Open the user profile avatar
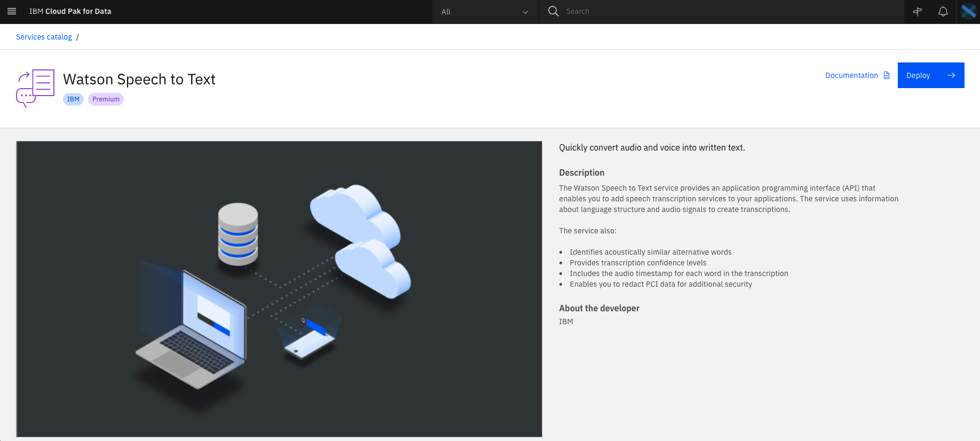 pyautogui.click(x=968, y=11)
